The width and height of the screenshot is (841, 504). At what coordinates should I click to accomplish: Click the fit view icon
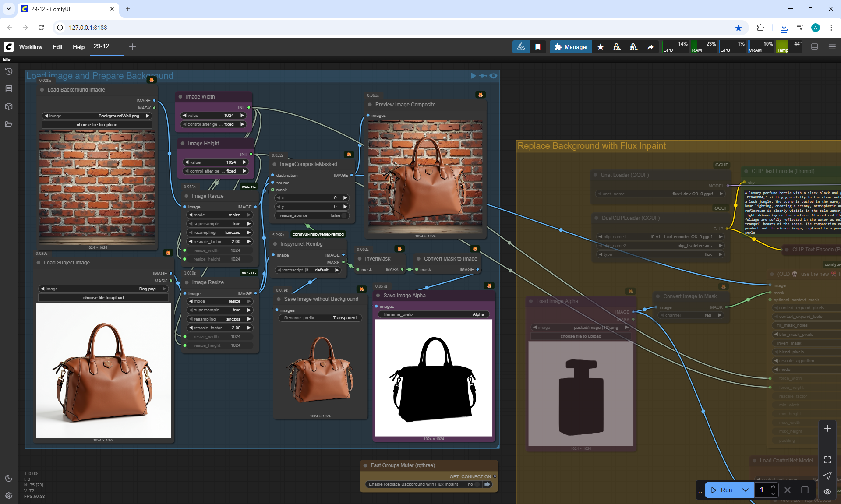tap(827, 460)
